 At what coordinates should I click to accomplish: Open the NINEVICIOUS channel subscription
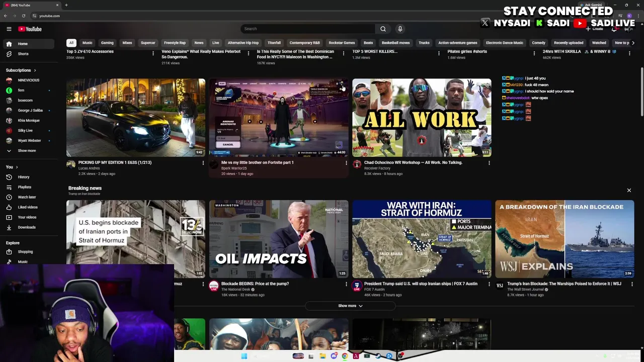[x=28, y=80]
